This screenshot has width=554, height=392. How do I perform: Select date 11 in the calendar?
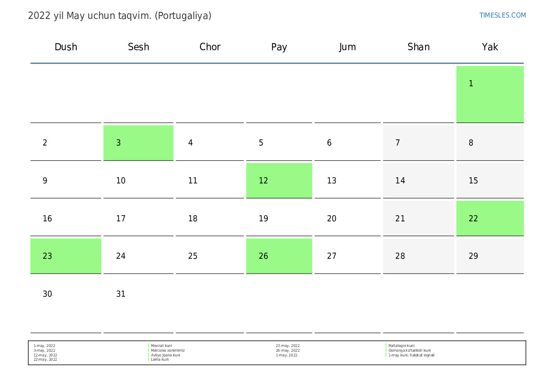pyautogui.click(x=209, y=181)
